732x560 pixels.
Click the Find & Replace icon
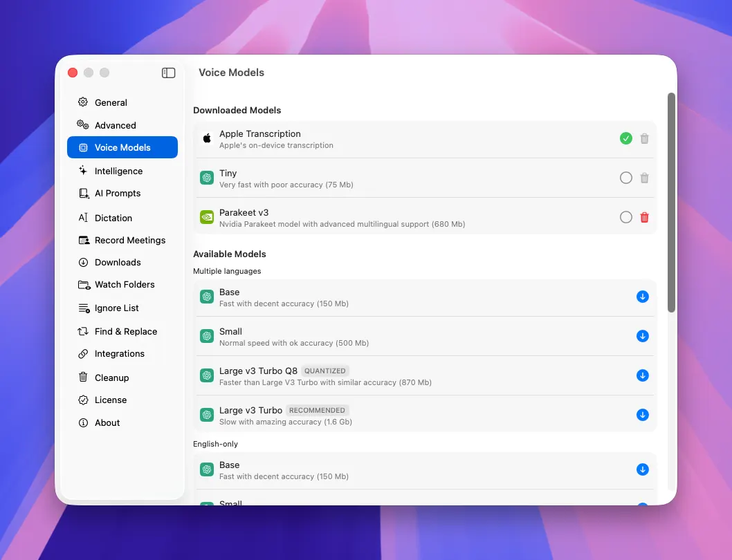tap(83, 331)
